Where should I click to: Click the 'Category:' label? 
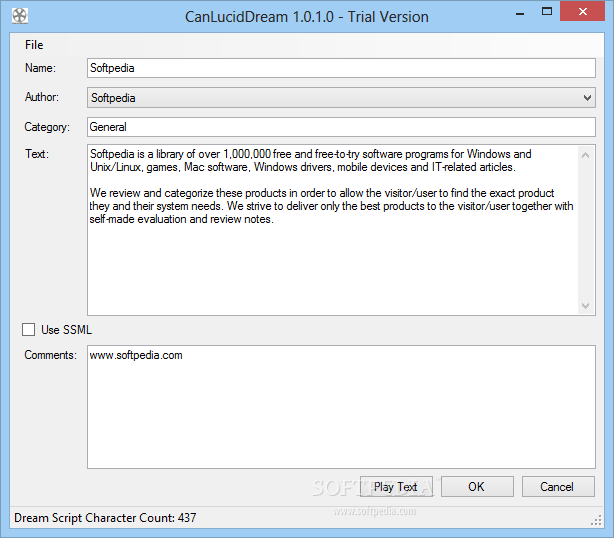(x=47, y=127)
